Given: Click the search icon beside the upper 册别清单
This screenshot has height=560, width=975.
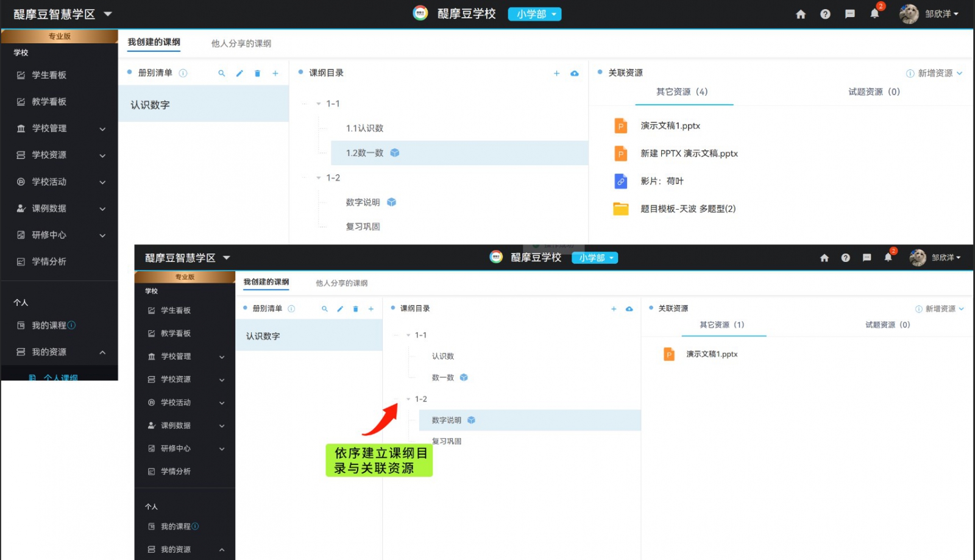Looking at the screenshot, I should 222,74.
